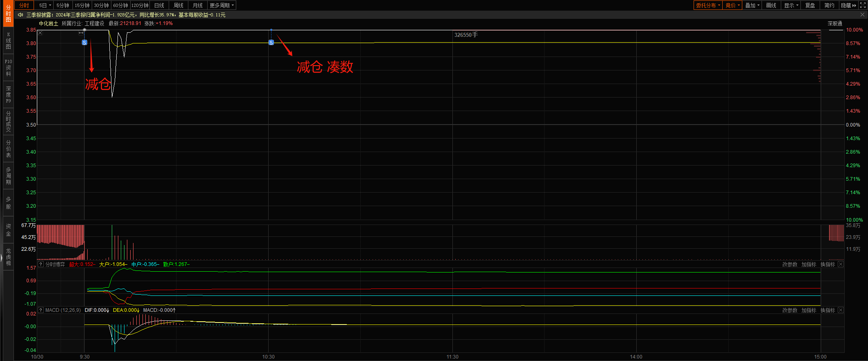The height and width of the screenshot is (361, 868).
Task: Open the K线图 sidebar tab
Action: (8, 41)
